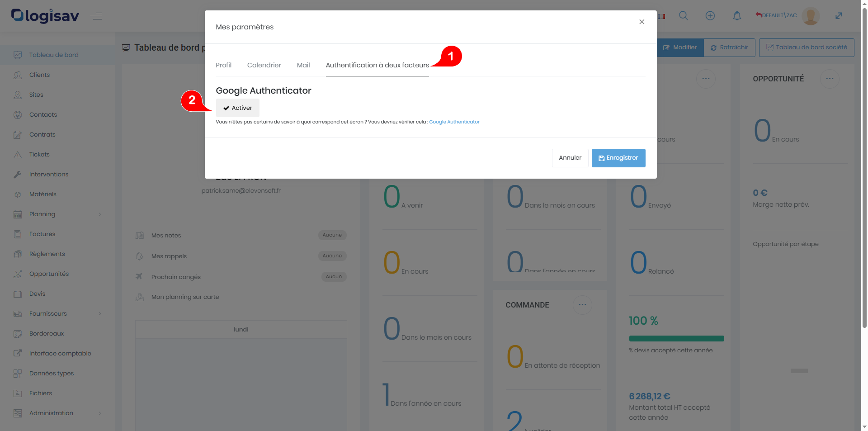Screen dimensions: 868x431
Task: Click the 100% accepted quotes progress bar
Action: (x=676, y=339)
